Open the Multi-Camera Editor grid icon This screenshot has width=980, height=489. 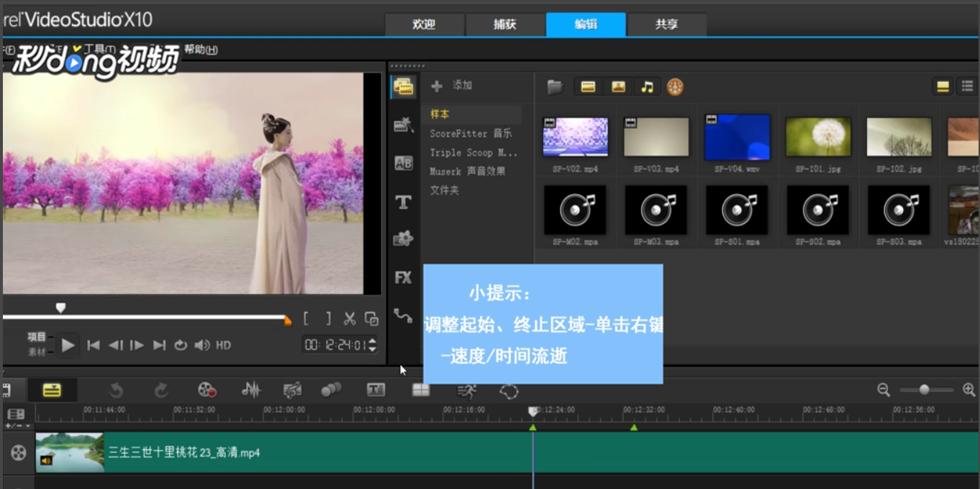pos(421,390)
